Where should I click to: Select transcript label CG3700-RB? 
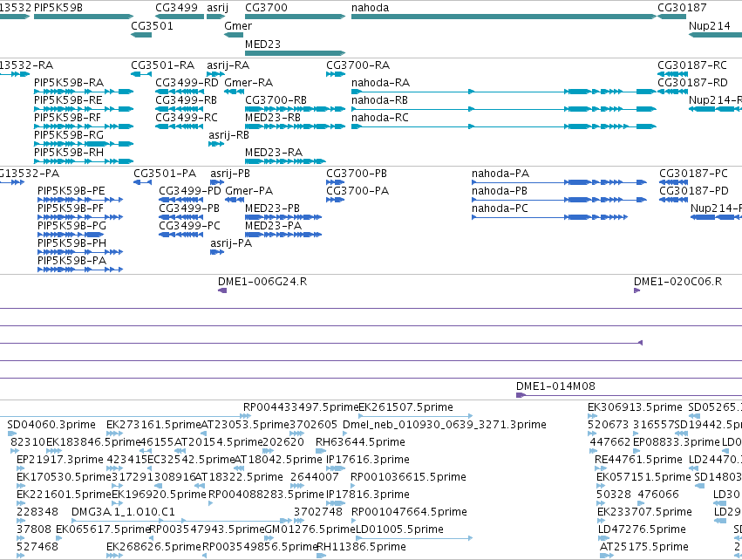tap(276, 100)
